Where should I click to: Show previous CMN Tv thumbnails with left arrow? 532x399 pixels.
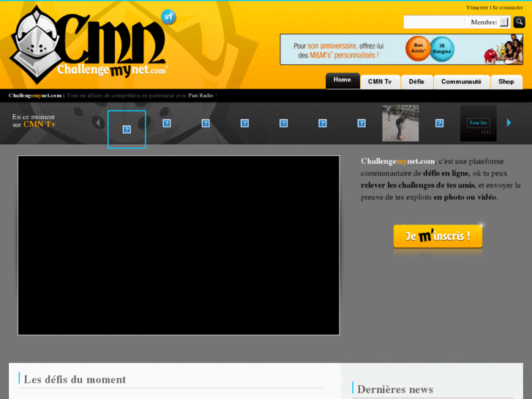[98, 122]
